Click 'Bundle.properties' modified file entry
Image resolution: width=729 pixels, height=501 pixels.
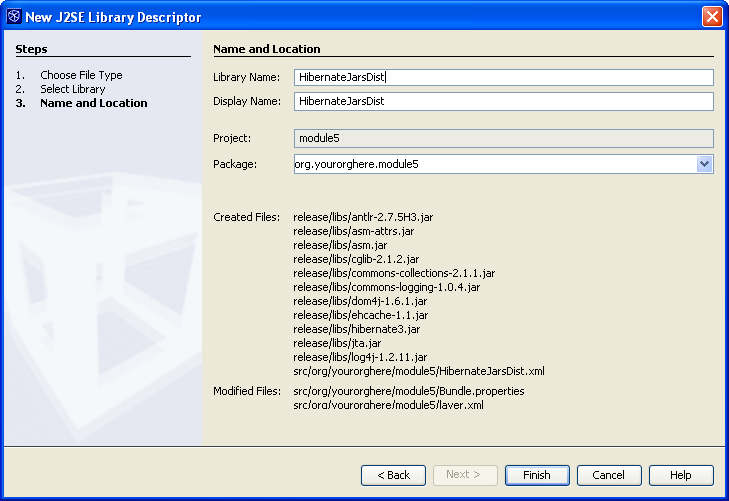(409, 391)
